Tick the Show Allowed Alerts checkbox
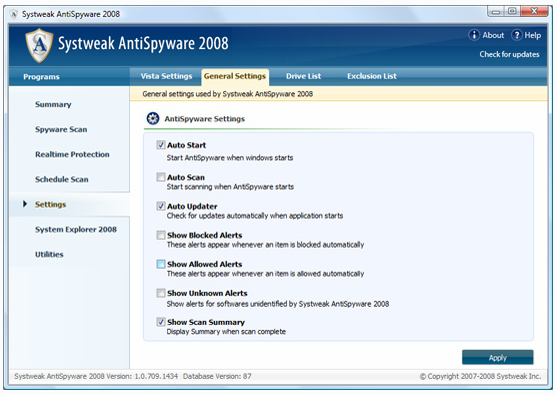This screenshot has height=395, width=557. click(x=161, y=264)
